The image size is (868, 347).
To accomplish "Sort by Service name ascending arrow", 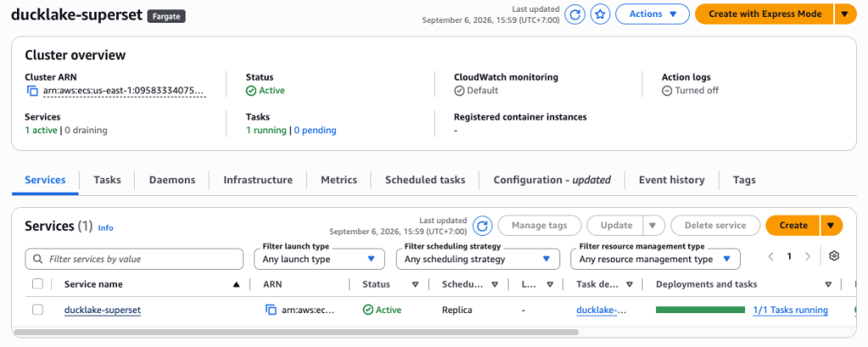I will [x=236, y=284].
